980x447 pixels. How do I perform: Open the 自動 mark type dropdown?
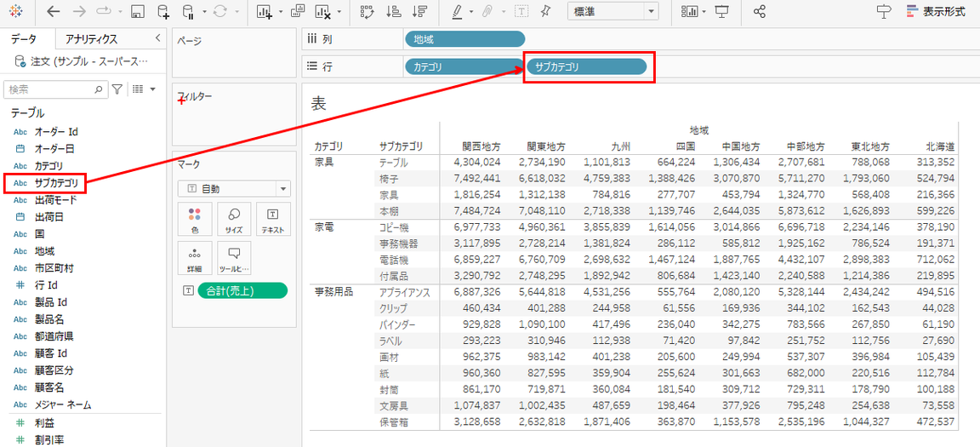point(235,188)
